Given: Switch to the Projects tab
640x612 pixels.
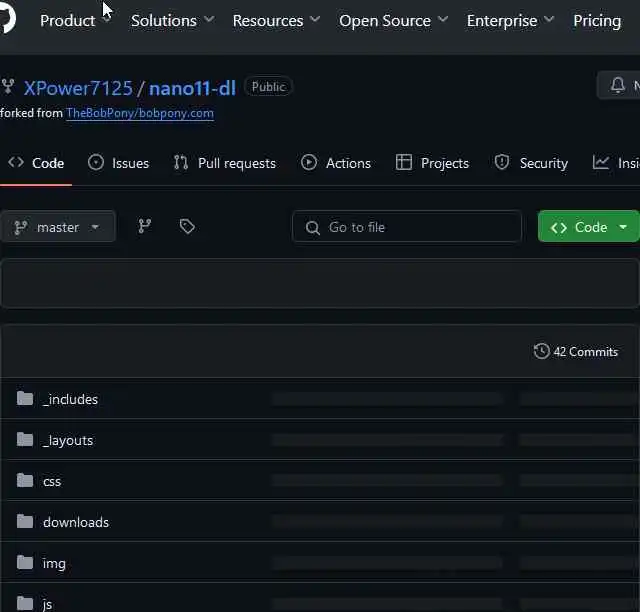Looking at the screenshot, I should click(432, 163).
